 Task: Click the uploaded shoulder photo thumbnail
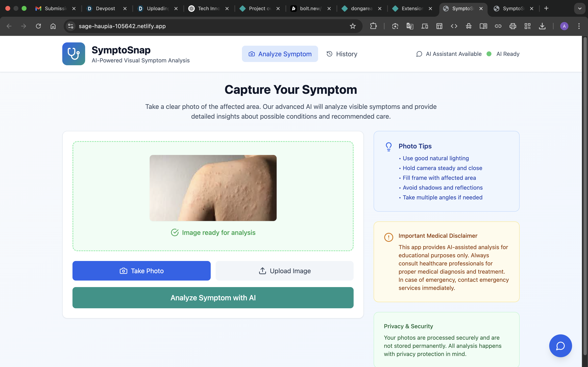click(x=213, y=188)
